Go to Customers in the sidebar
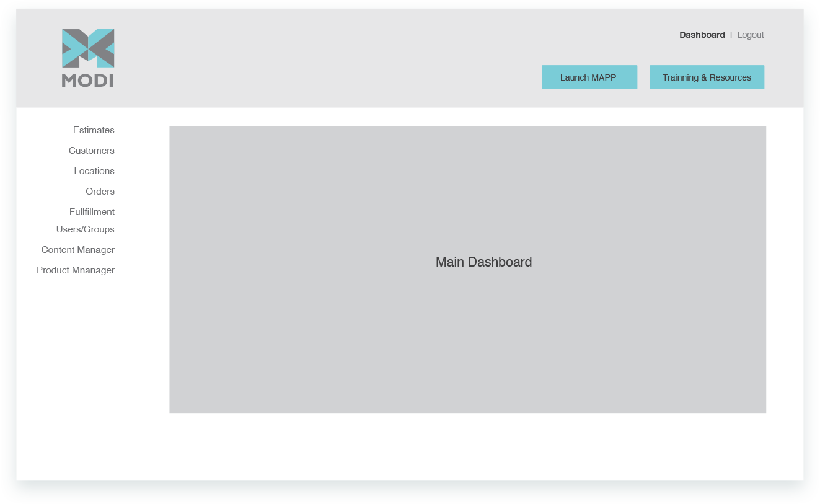 (x=92, y=151)
